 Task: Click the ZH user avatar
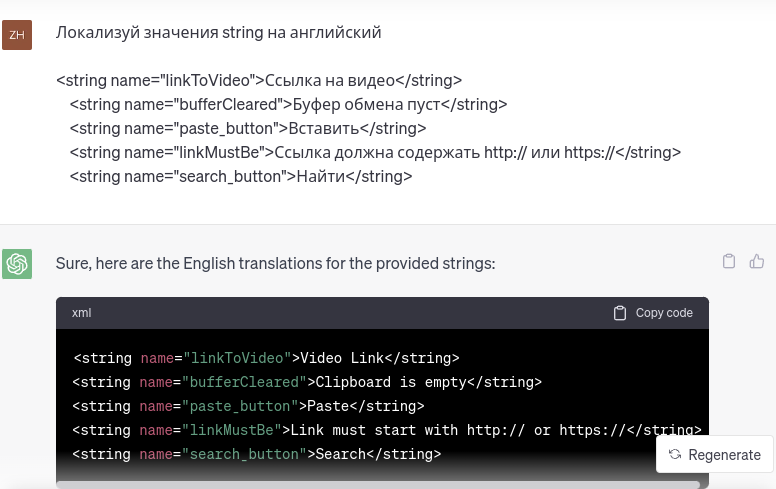tap(17, 35)
